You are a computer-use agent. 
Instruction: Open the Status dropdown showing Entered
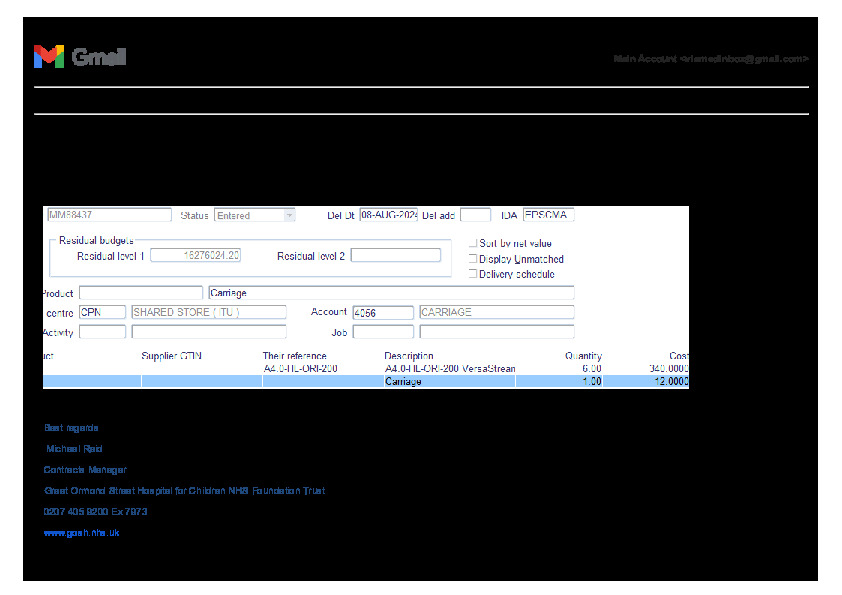coord(289,215)
